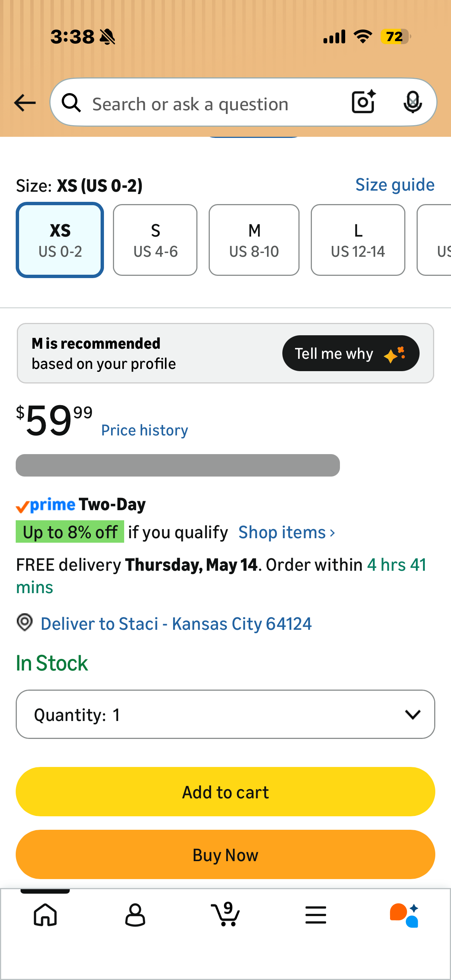Open the Size guide link
451x980 pixels.
[395, 185]
